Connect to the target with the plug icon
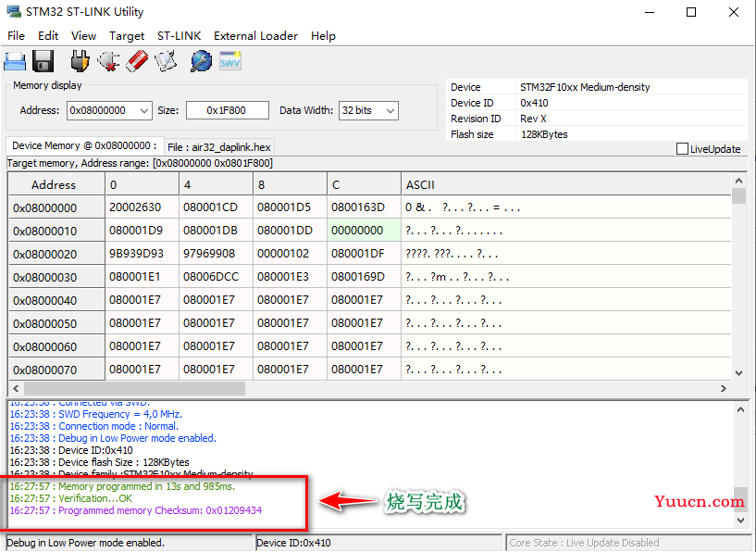The image size is (756, 552). pos(80,62)
